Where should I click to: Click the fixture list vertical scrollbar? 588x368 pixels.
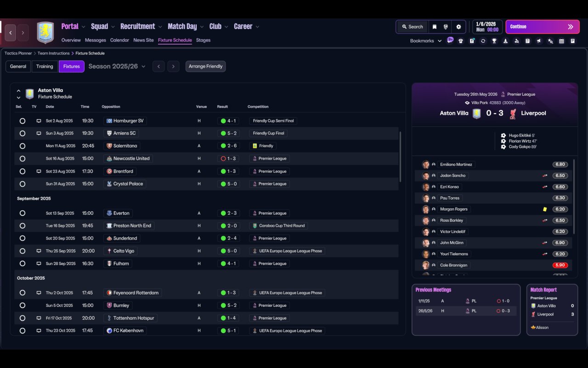(x=401, y=156)
